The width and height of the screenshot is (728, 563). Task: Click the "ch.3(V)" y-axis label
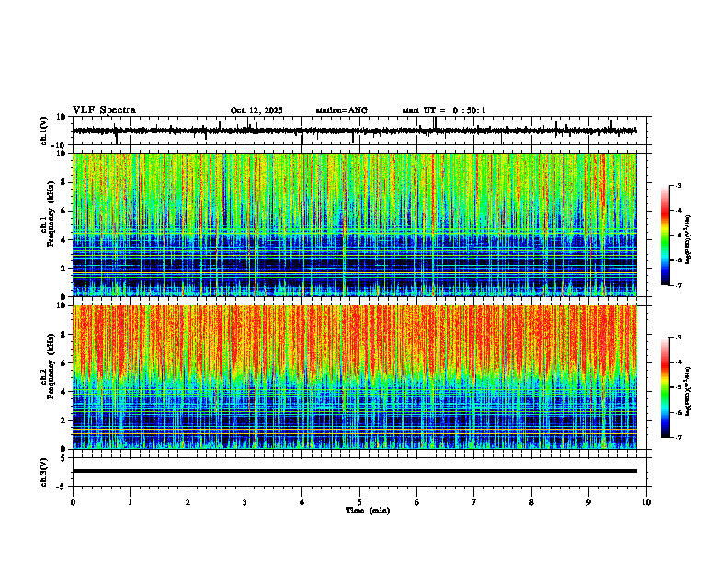point(44,472)
